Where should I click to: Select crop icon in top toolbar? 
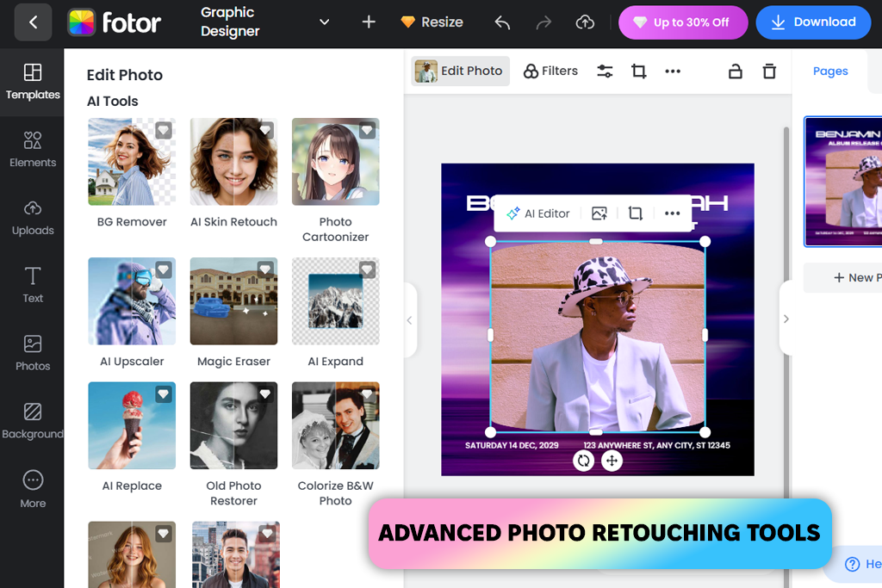(638, 71)
